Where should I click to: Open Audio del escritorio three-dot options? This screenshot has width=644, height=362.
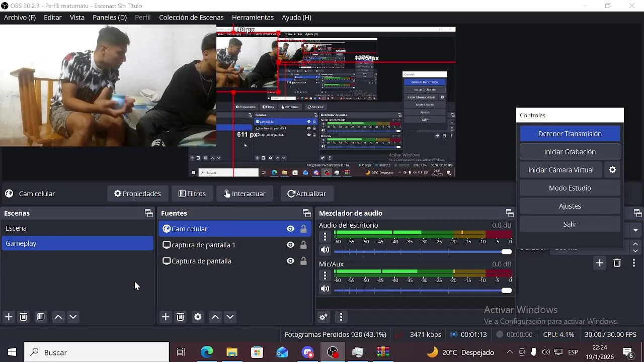coord(325,236)
